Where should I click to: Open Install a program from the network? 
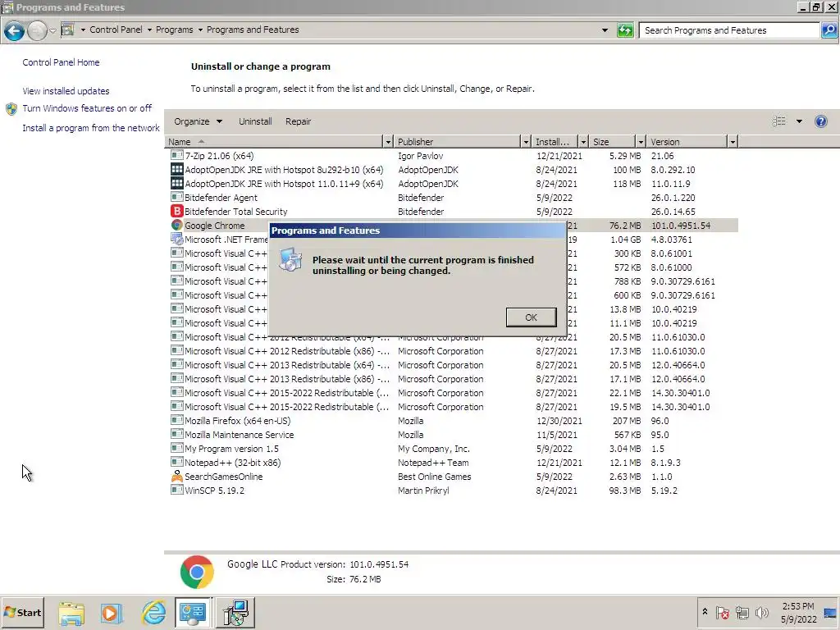(90, 128)
